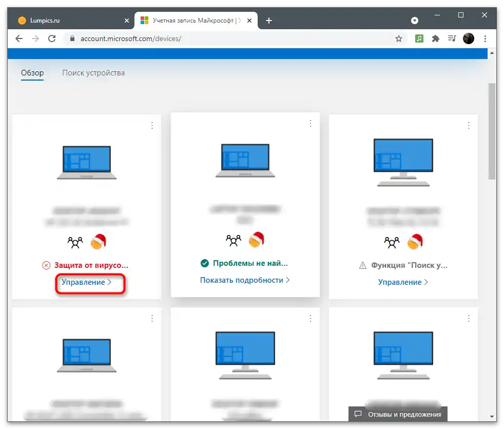Viewport: 504px width, 429px height.
Task: Click Управление under Функция "Поиск у...
Action: (x=403, y=282)
